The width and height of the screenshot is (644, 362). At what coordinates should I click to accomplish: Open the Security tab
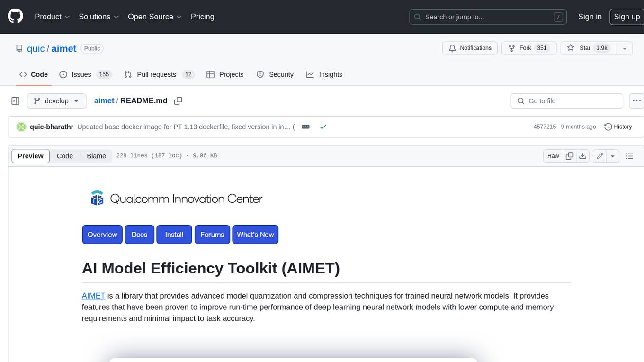coord(275,74)
